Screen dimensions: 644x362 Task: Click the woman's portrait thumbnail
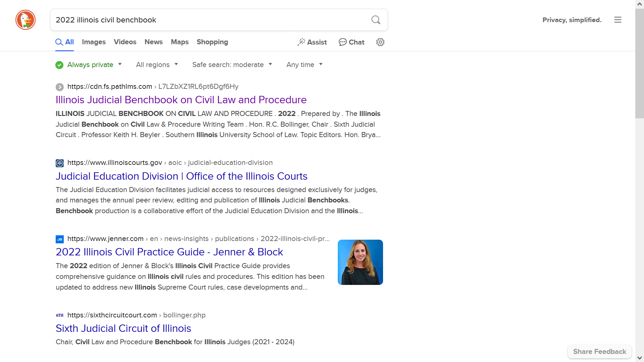[x=360, y=262]
